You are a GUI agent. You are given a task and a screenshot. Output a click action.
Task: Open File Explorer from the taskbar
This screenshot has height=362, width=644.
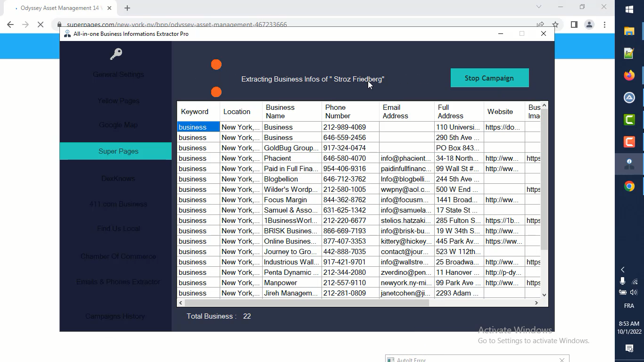629,31
